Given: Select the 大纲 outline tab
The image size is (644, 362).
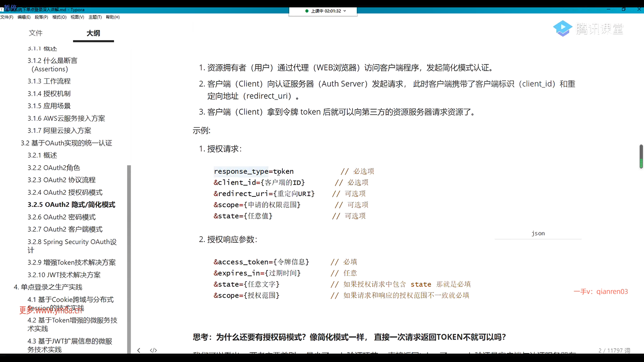Looking at the screenshot, I should tap(93, 33).
